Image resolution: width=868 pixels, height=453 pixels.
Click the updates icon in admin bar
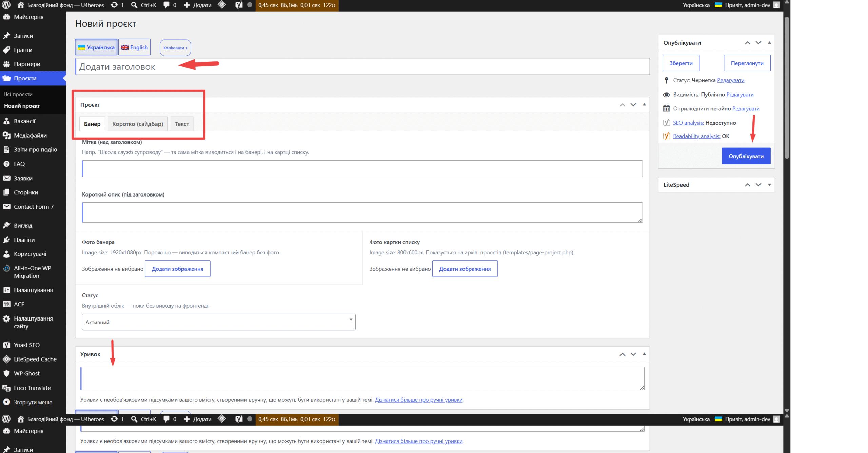point(118,5)
